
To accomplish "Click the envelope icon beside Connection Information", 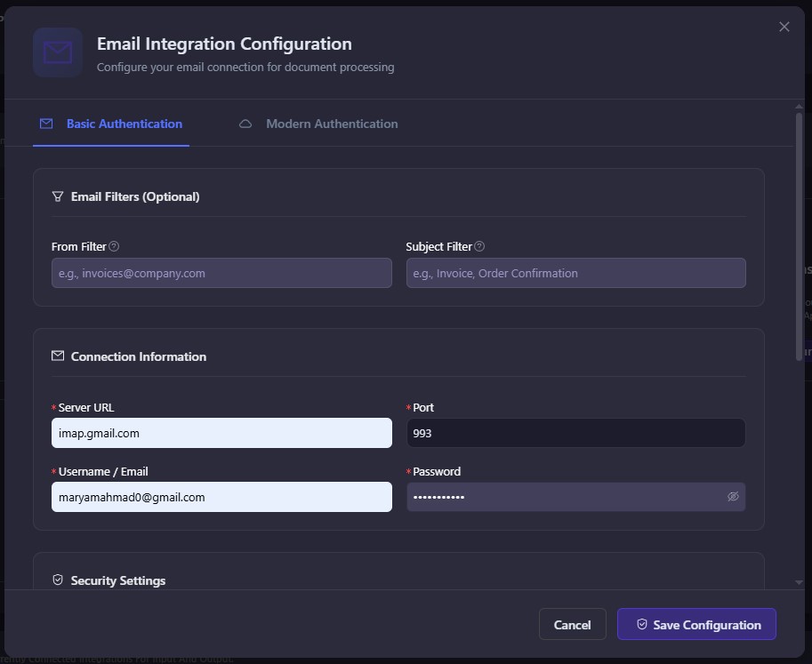I will [x=58, y=356].
